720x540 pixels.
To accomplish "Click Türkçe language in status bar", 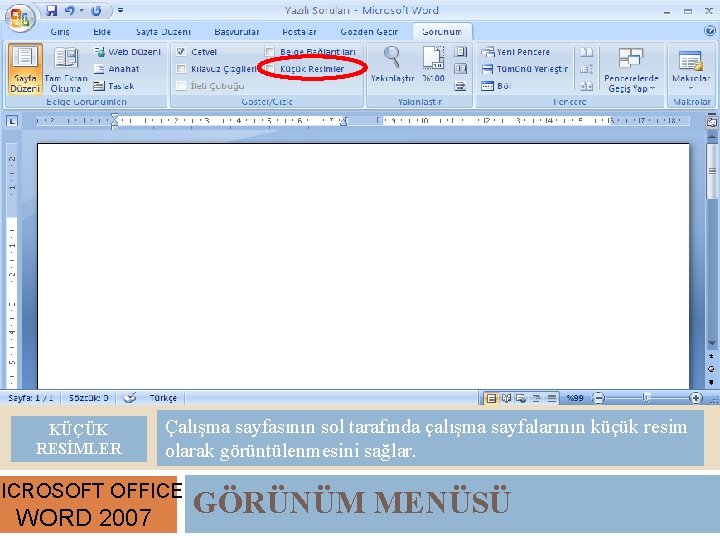I will [x=163, y=398].
